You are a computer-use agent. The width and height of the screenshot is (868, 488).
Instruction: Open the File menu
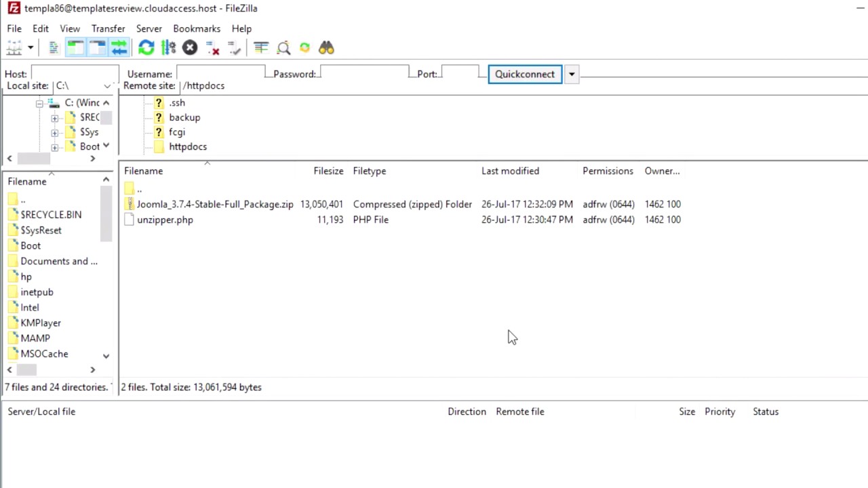pos(14,28)
